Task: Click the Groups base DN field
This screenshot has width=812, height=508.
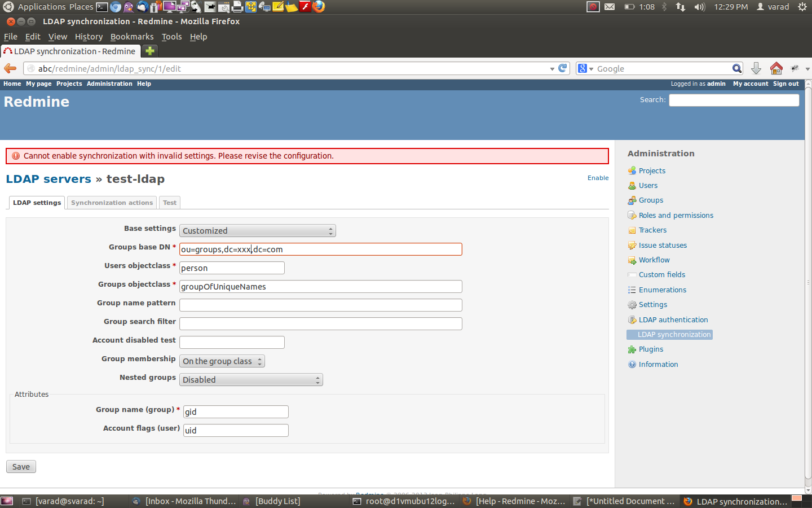Action: pyautogui.click(x=321, y=249)
